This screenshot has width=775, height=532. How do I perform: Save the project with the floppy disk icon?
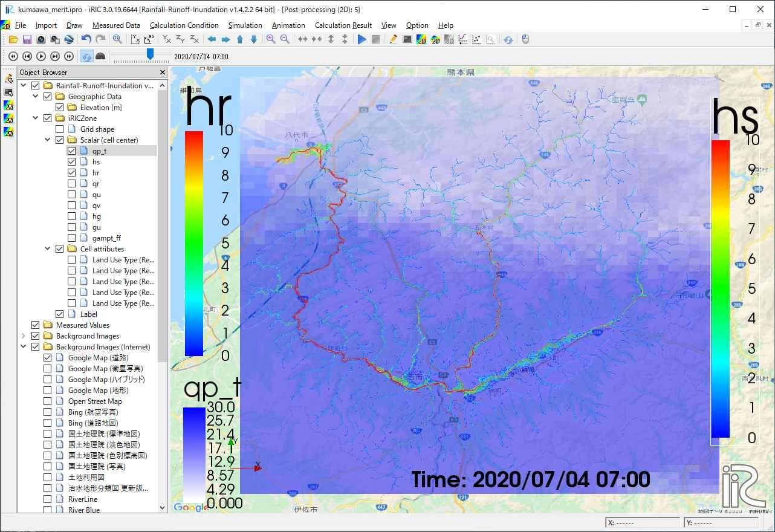pos(27,39)
